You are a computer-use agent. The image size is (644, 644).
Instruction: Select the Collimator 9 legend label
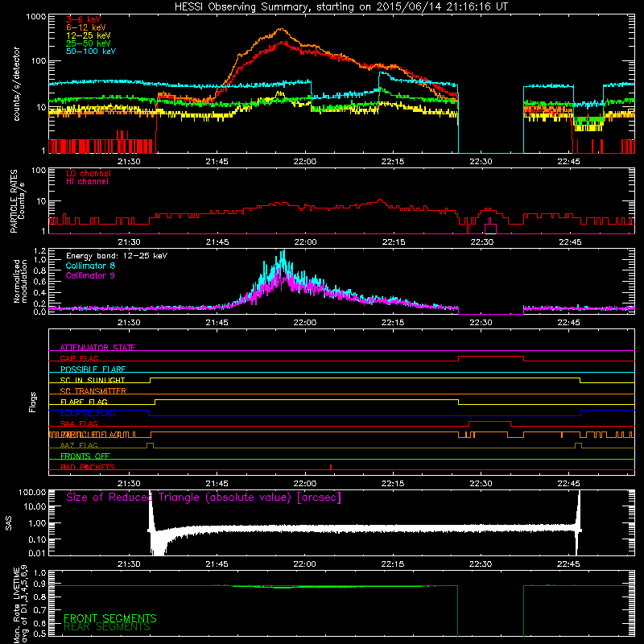[90, 275]
